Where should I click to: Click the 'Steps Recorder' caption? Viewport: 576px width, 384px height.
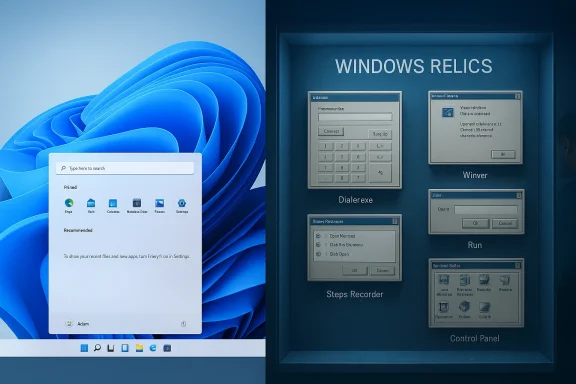pyautogui.click(x=354, y=294)
